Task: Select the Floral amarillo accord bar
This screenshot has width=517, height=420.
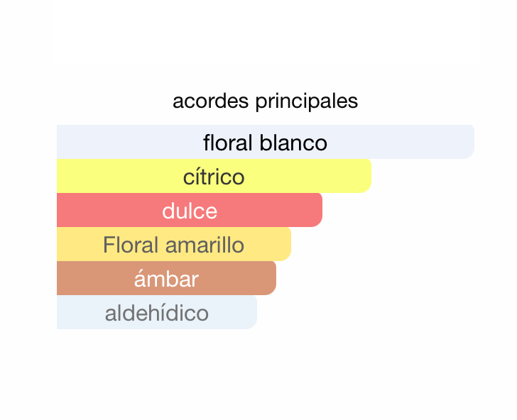Action: point(174,244)
